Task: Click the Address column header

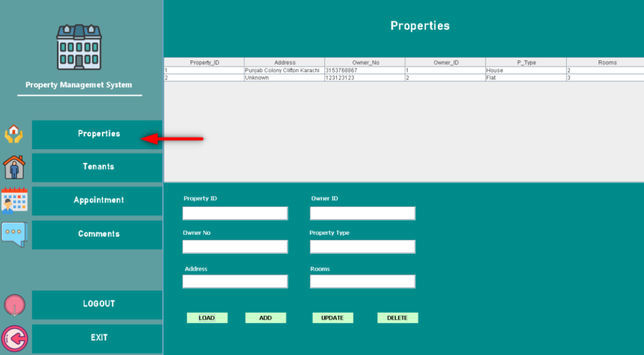Action: point(285,62)
